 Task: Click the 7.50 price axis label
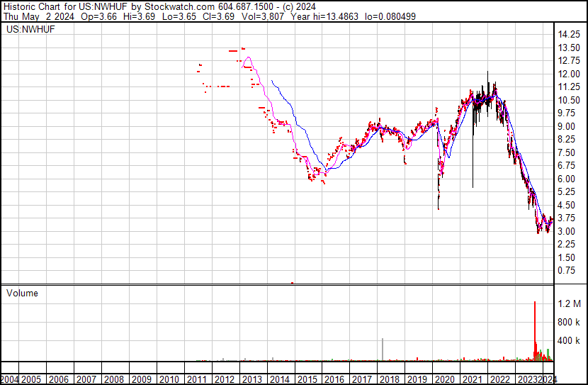click(566, 152)
